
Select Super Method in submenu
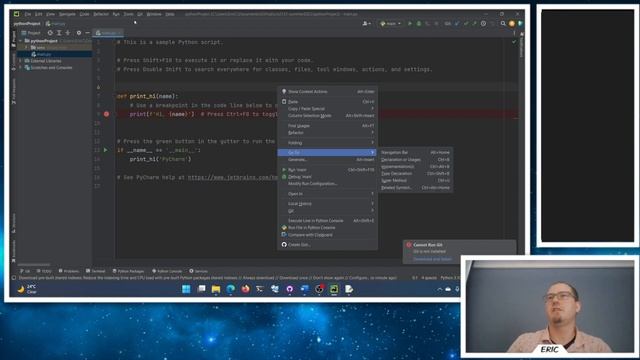pyautogui.click(x=415, y=180)
